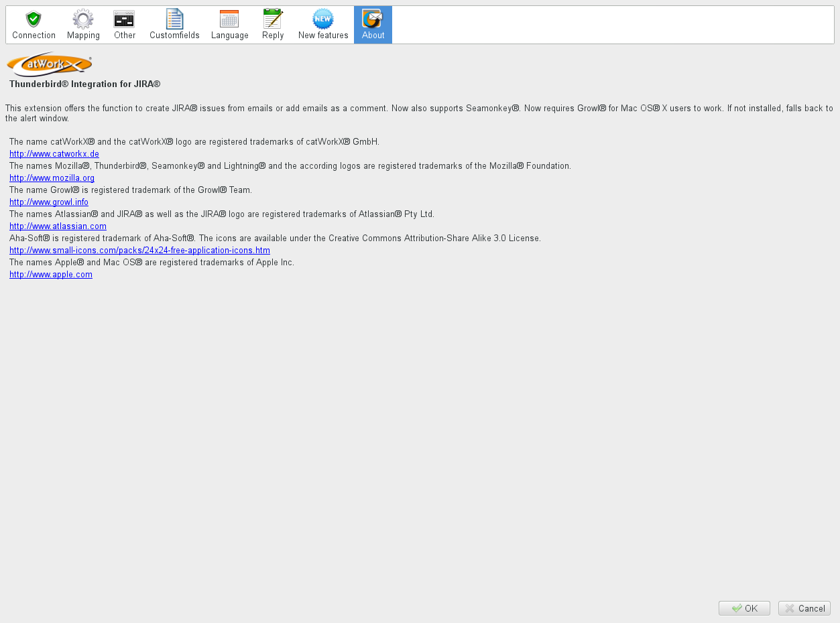Open the www.catworkx.de link

[x=54, y=154]
